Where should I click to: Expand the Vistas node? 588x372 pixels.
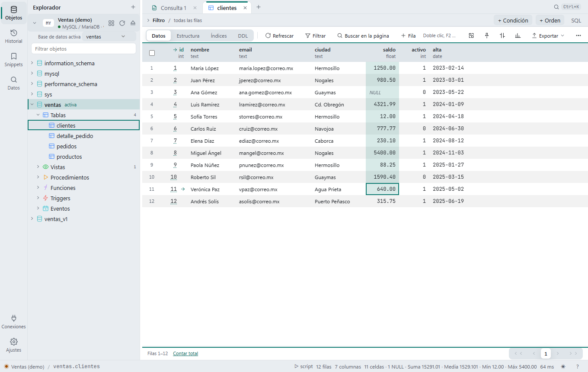pyautogui.click(x=38, y=167)
